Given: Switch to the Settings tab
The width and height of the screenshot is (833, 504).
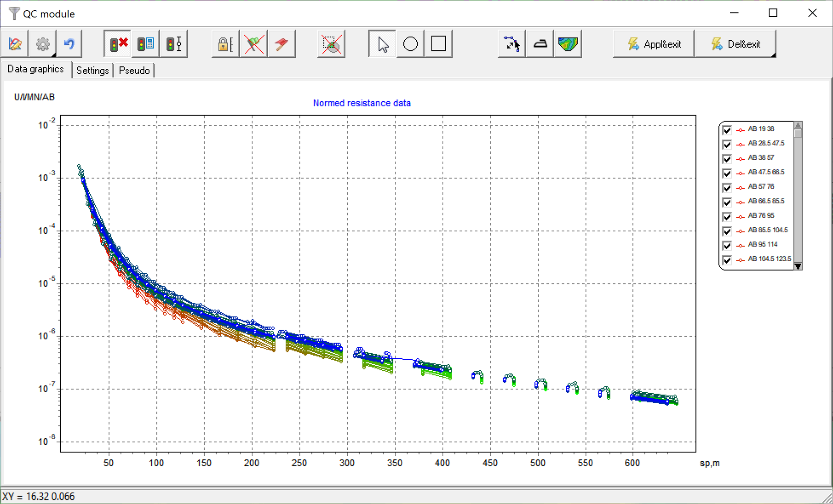Looking at the screenshot, I should (x=92, y=70).
